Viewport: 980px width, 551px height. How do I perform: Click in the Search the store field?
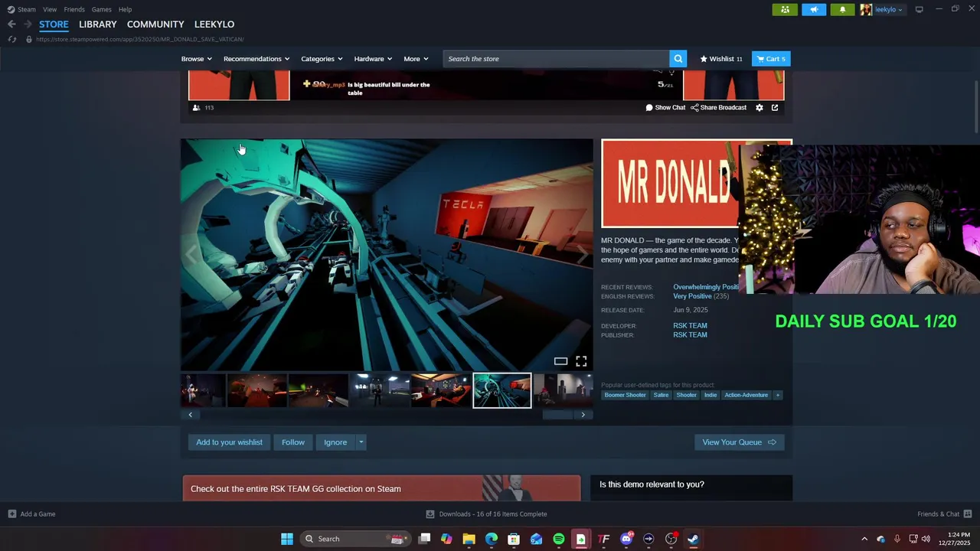556,59
